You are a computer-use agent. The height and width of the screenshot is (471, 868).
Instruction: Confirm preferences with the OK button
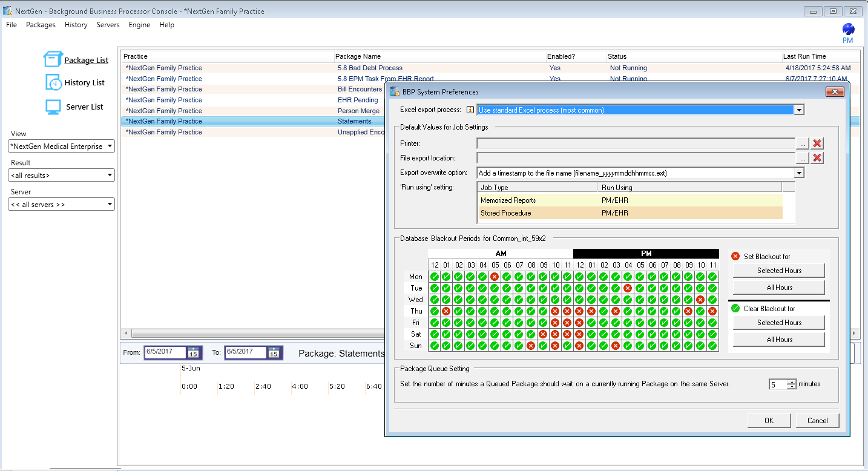tap(769, 421)
